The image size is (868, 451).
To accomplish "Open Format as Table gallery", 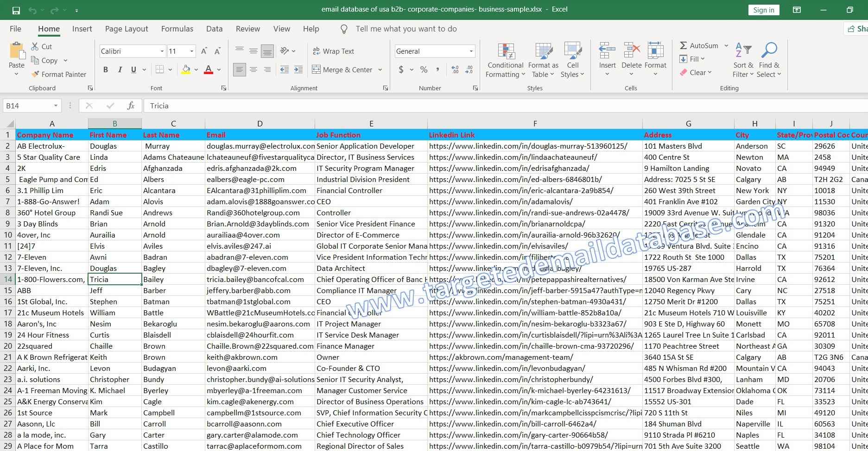I will [x=543, y=61].
